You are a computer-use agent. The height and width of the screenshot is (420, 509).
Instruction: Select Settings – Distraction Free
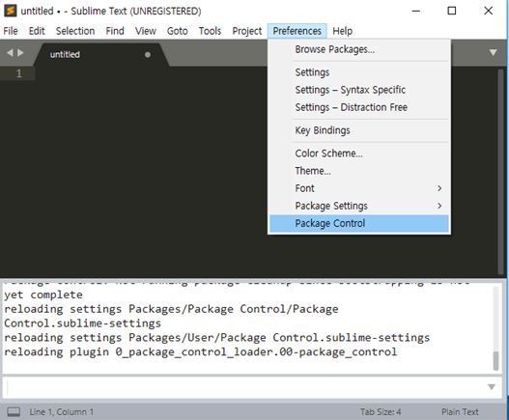359,107
